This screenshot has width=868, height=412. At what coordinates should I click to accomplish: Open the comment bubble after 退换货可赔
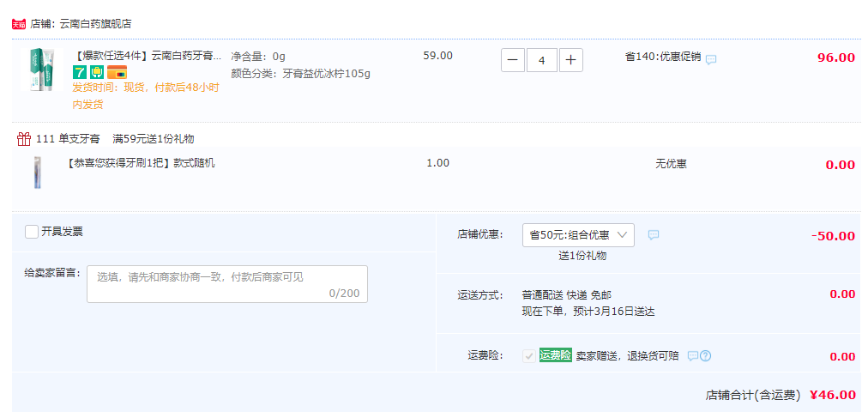point(692,355)
